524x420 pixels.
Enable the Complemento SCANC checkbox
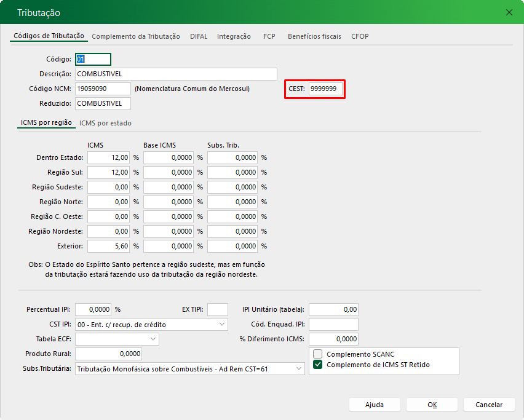click(317, 354)
